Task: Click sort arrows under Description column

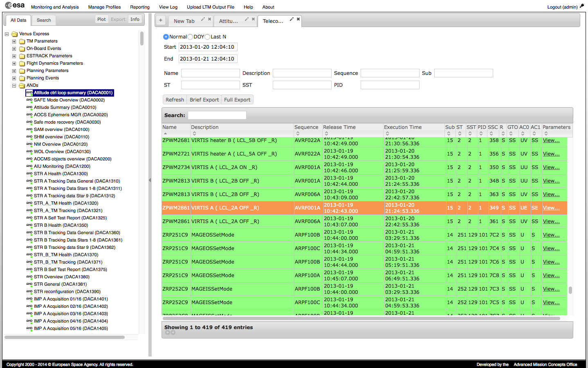Action: coord(194,133)
